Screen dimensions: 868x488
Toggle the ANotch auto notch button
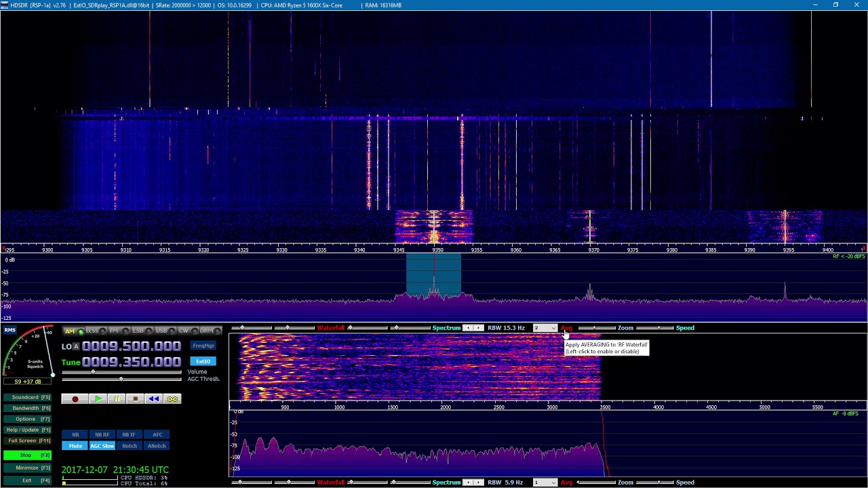point(157,446)
